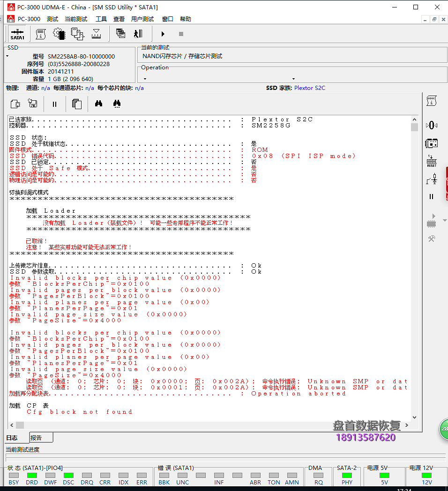
Task: Click the BSY status indicator
Action: coord(14,476)
